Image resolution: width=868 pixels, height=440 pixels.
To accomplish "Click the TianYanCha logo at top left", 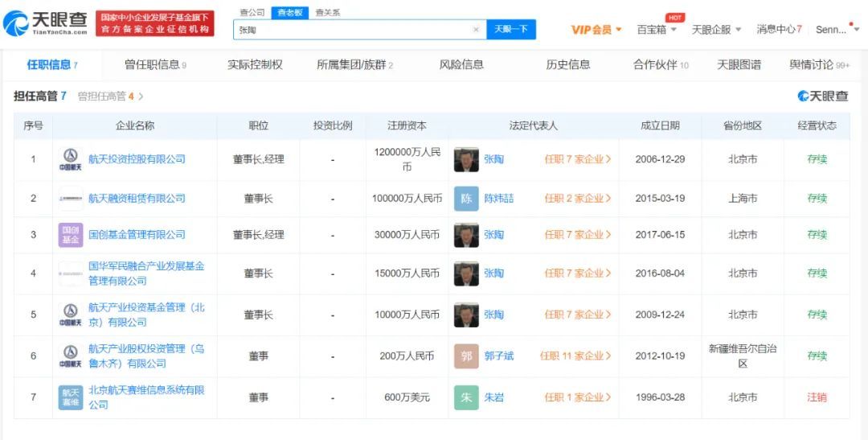I will pos(45,23).
